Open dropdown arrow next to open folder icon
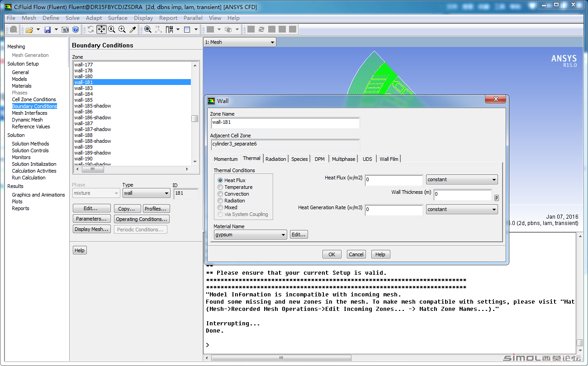588x366 pixels. click(x=38, y=29)
